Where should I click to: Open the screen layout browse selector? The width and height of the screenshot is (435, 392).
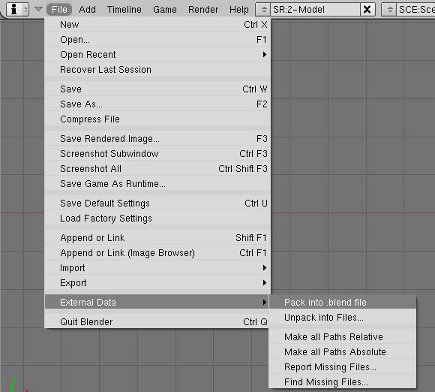click(263, 9)
